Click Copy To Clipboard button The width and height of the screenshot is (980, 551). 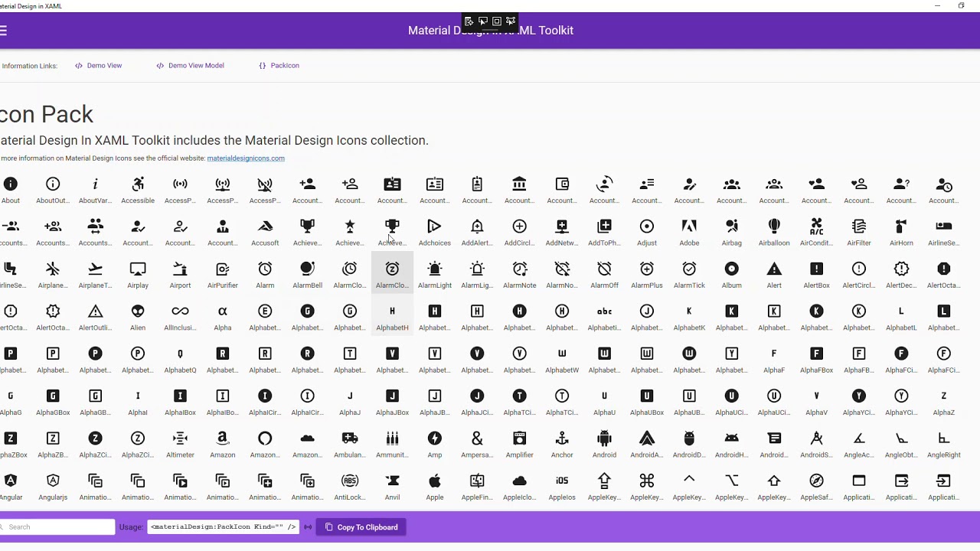click(361, 527)
